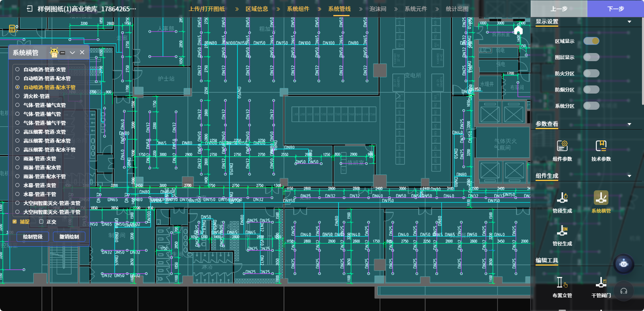Open the floating robot assistant button
Screen dimensions: 644x311
tap(624, 264)
